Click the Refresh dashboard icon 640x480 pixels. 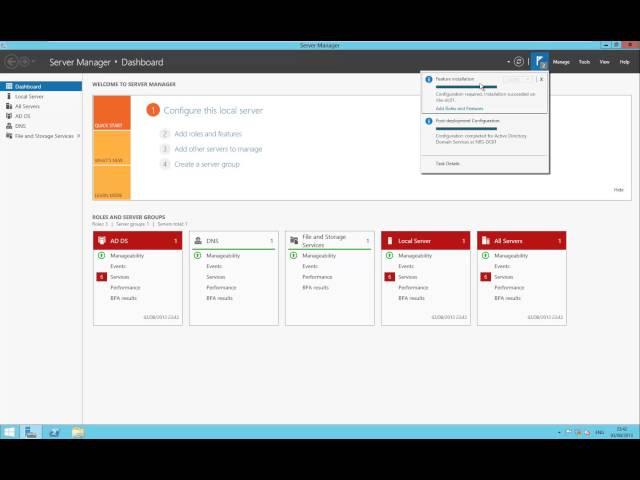518,62
